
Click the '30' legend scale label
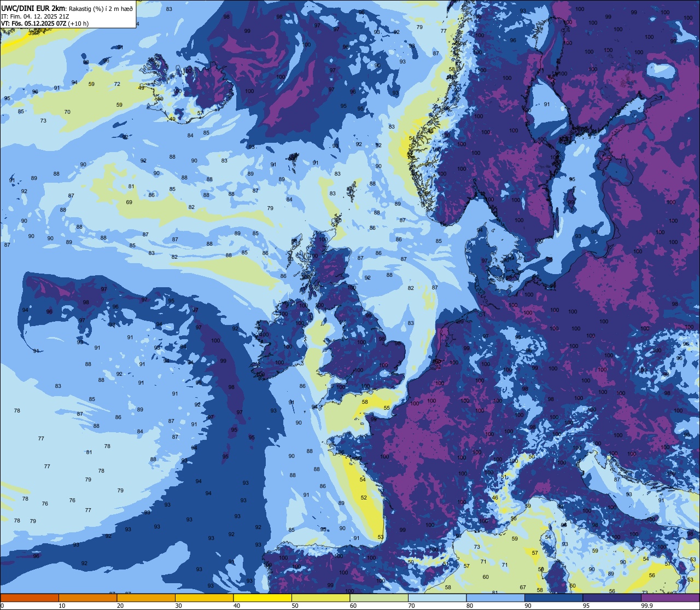click(x=178, y=606)
